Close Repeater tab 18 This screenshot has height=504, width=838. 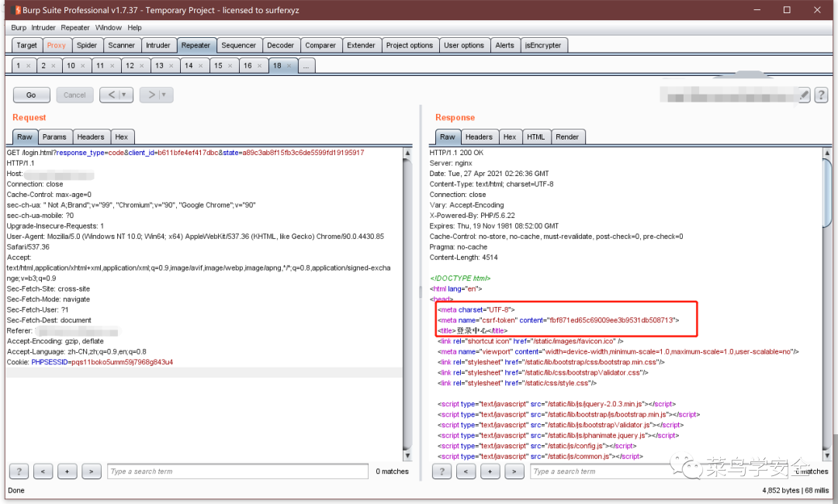click(x=290, y=66)
